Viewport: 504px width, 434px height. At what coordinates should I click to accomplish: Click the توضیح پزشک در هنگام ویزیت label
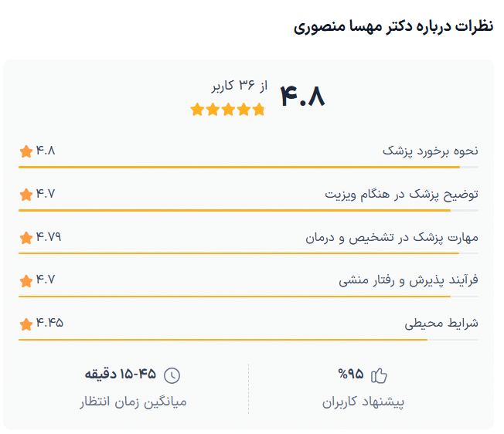pyautogui.click(x=401, y=194)
